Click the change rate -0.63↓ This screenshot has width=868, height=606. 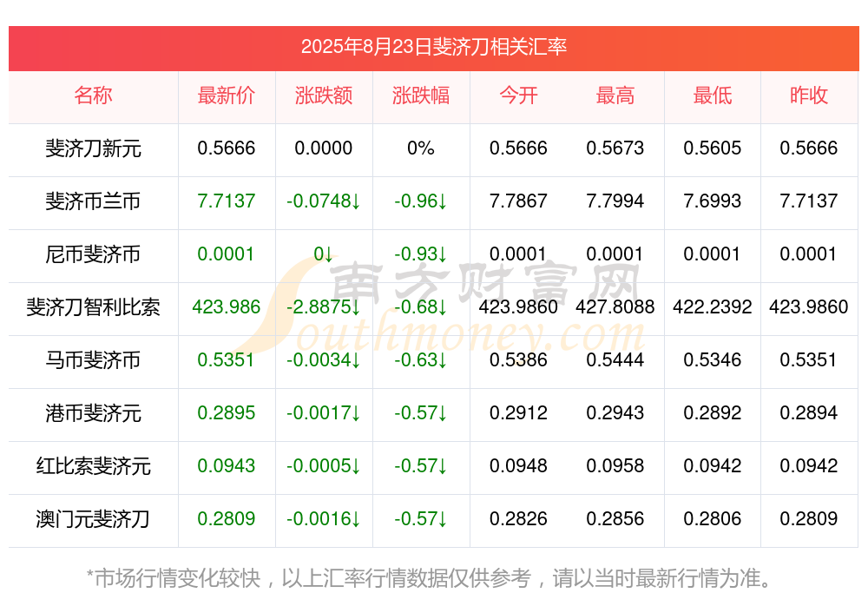421,360
